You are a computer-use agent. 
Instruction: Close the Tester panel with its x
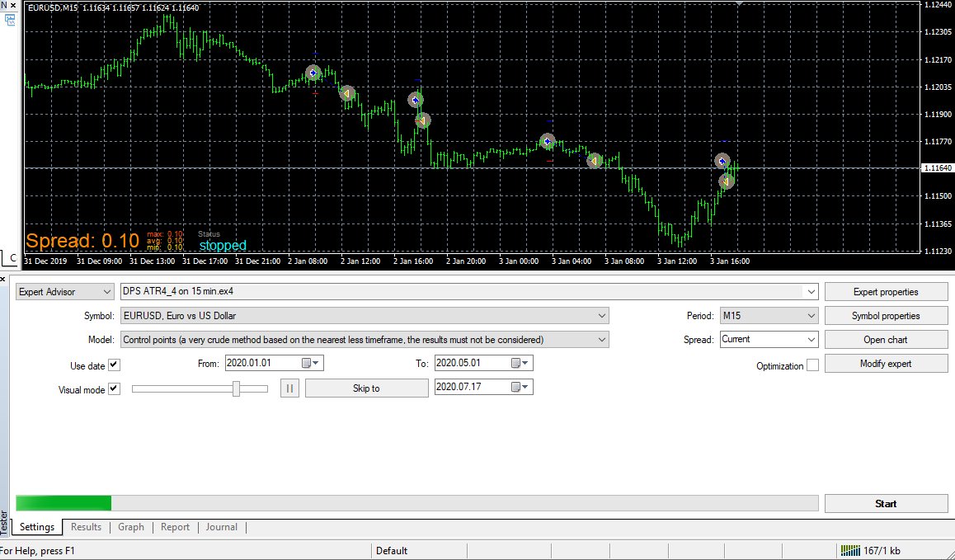(x=3, y=279)
